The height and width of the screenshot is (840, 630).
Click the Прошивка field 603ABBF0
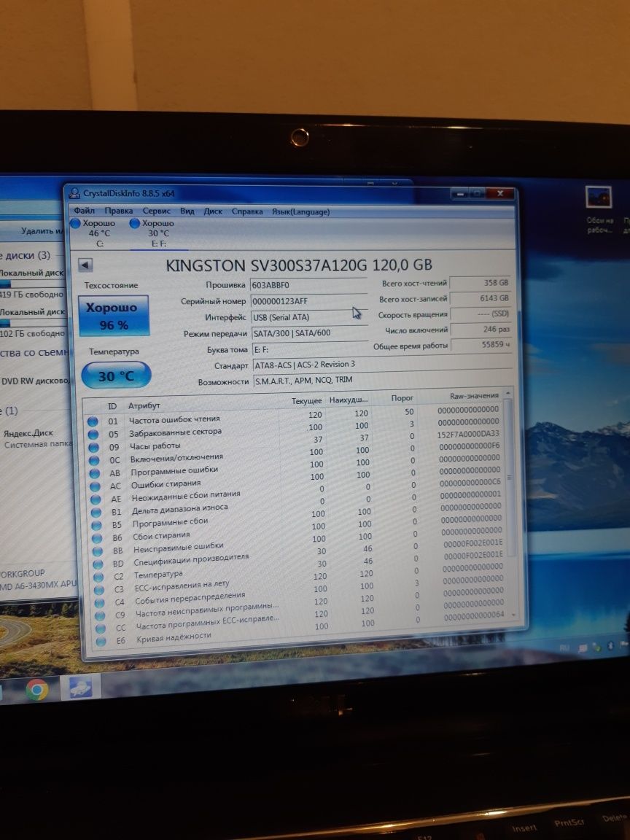[308, 285]
